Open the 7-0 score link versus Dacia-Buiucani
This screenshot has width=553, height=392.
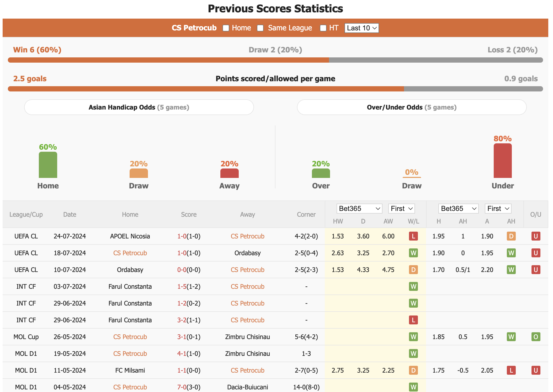point(182,387)
